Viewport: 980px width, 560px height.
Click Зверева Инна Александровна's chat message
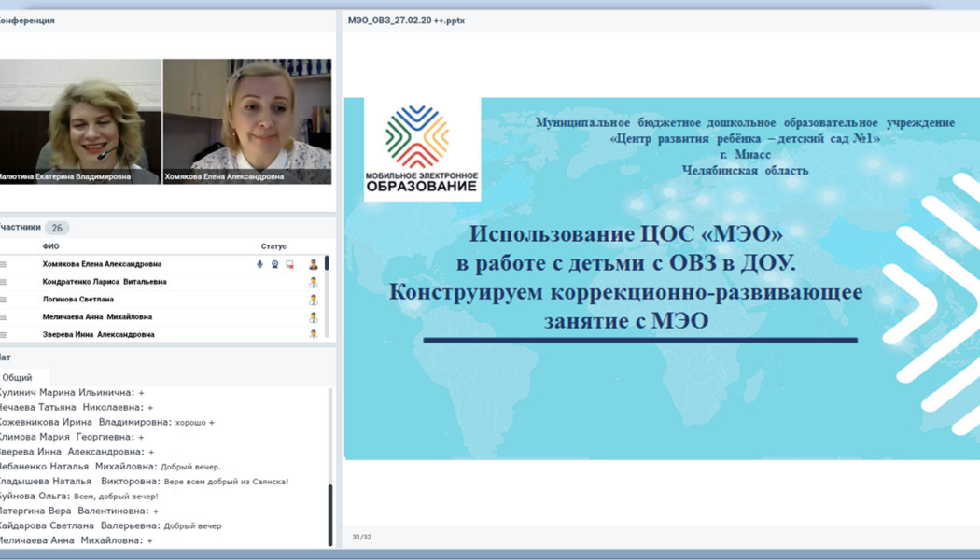77,452
